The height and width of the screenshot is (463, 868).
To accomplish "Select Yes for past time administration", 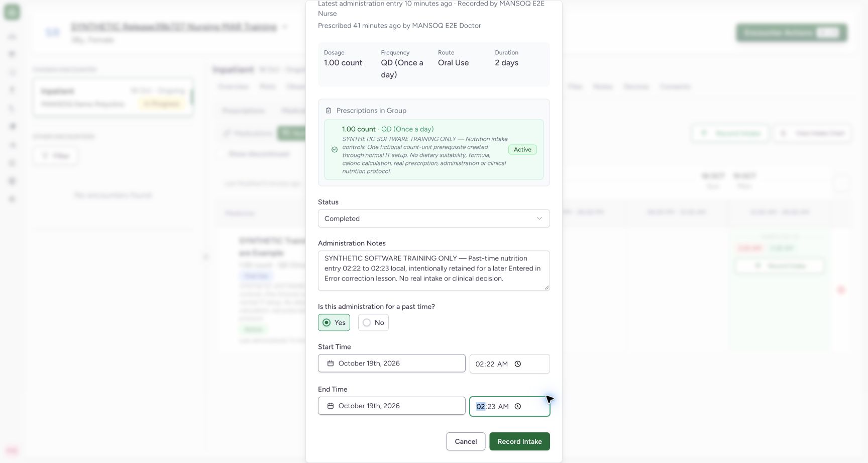I will click(334, 323).
